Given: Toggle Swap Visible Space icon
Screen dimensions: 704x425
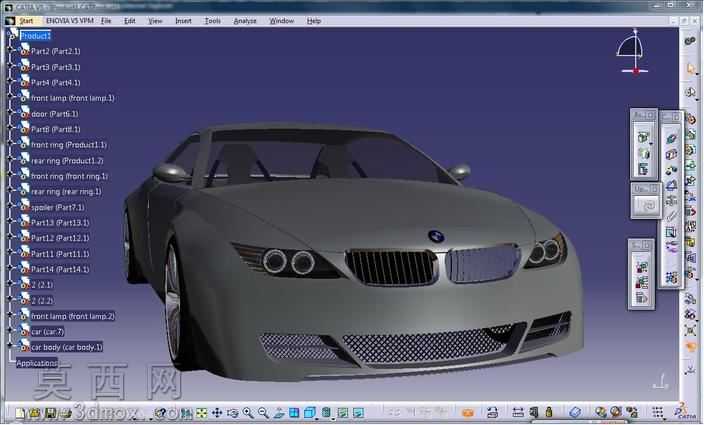Looking at the screenshot, I should (358, 413).
